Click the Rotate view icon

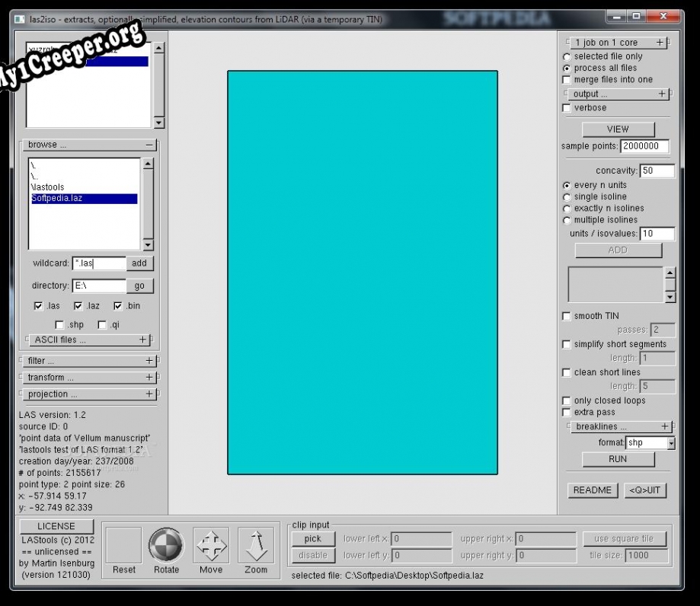[166, 545]
